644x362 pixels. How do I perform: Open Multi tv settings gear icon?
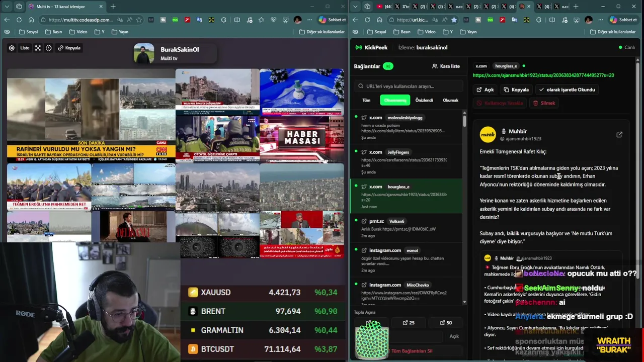click(12, 48)
